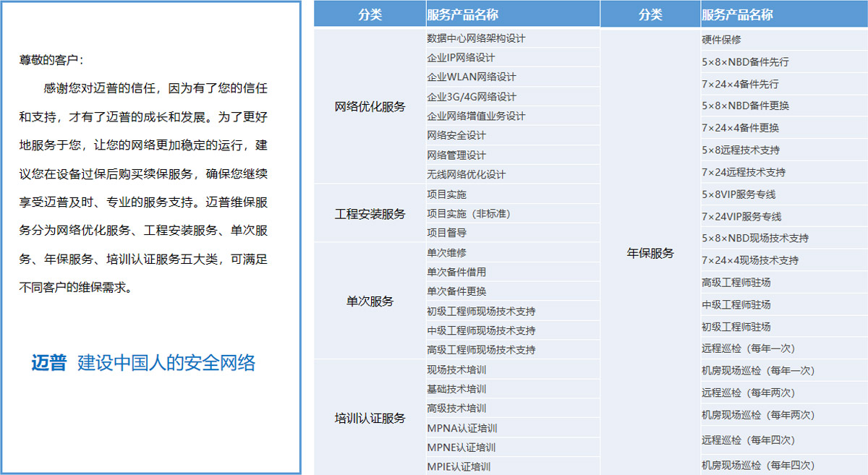
Task: Click the 尊敬的客户 greeting text
Action: point(56,60)
